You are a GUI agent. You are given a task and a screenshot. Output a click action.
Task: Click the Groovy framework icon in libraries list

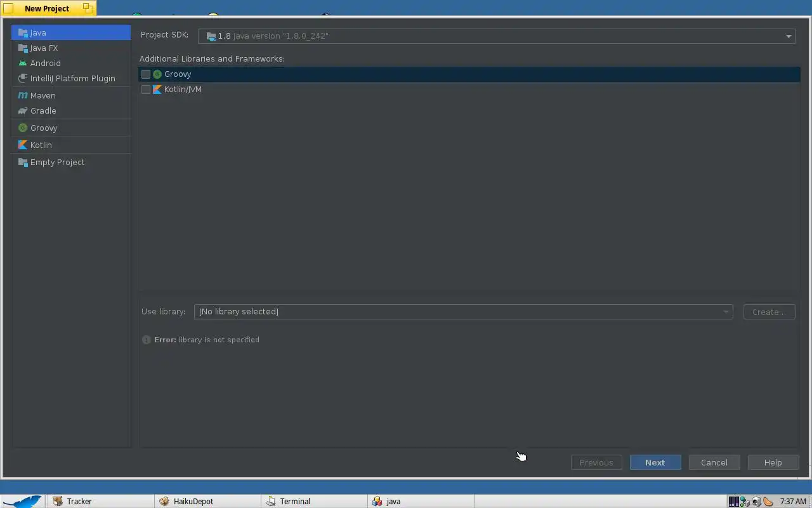(157, 74)
